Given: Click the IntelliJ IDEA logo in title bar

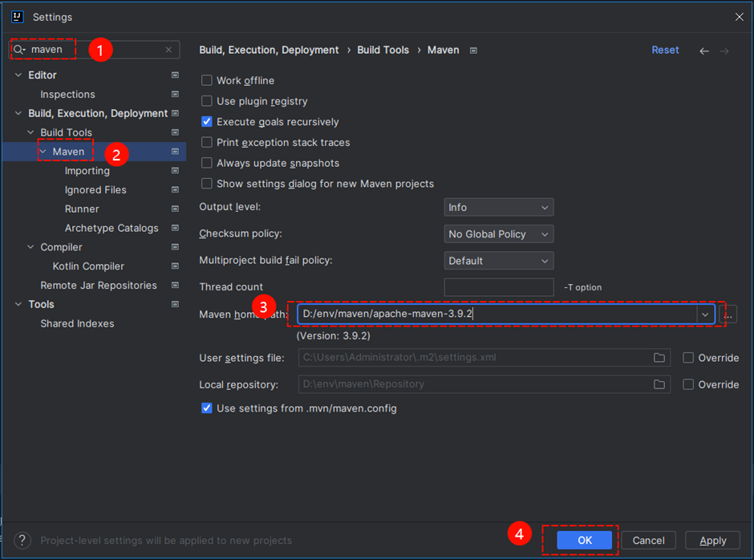Looking at the screenshot, I should click(18, 17).
